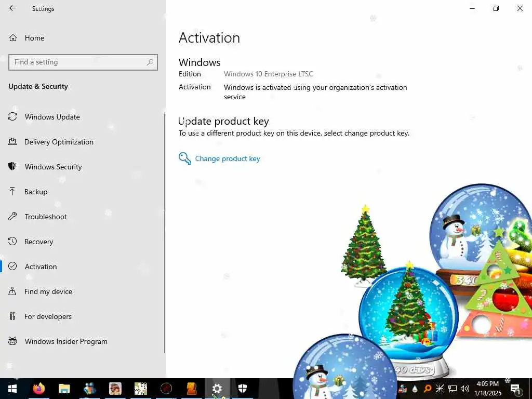Open File Explorer from the taskbar
The image size is (532, 399).
(64, 389)
